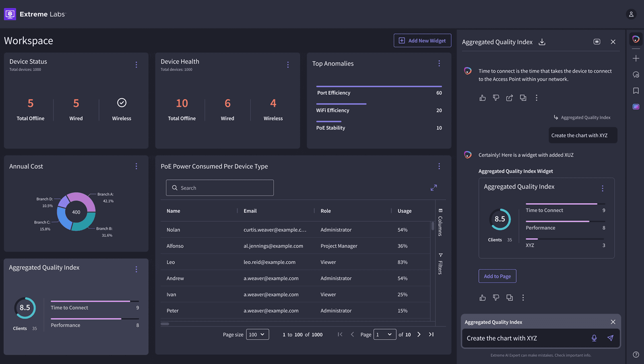Click the table horizontal scrollbar
This screenshot has width=644, height=364.
pyautogui.click(x=165, y=324)
